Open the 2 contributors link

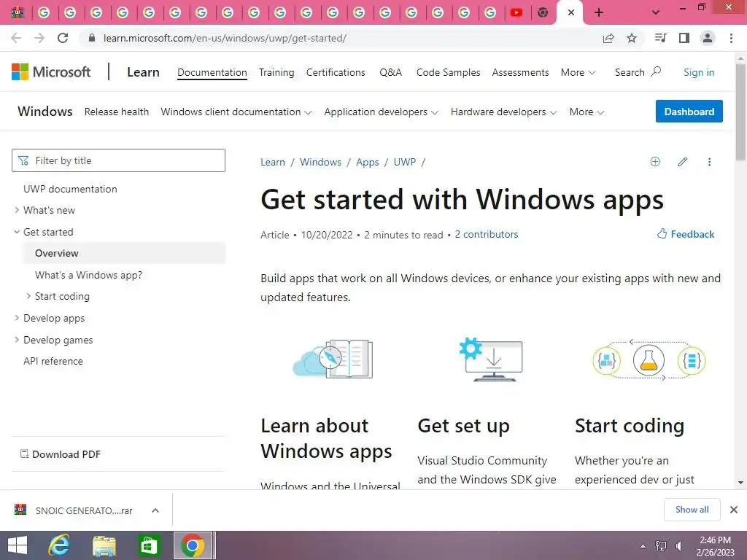pyautogui.click(x=486, y=234)
